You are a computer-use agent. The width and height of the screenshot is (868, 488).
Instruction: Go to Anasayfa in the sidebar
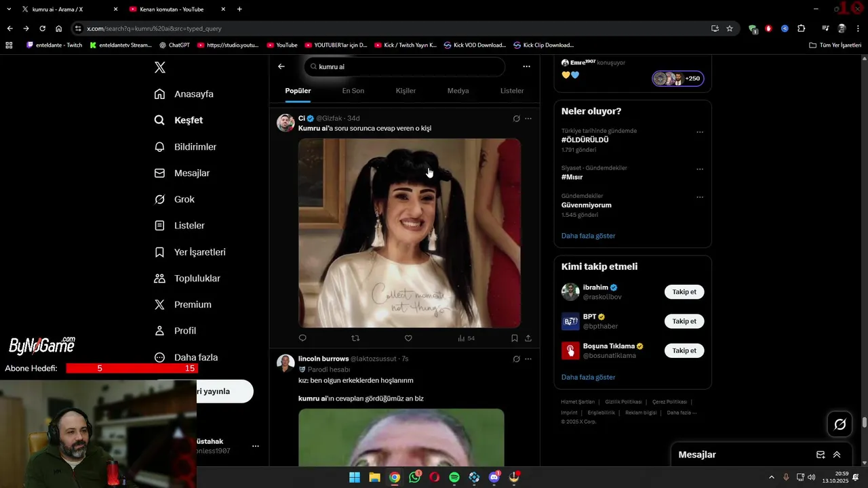click(x=184, y=94)
